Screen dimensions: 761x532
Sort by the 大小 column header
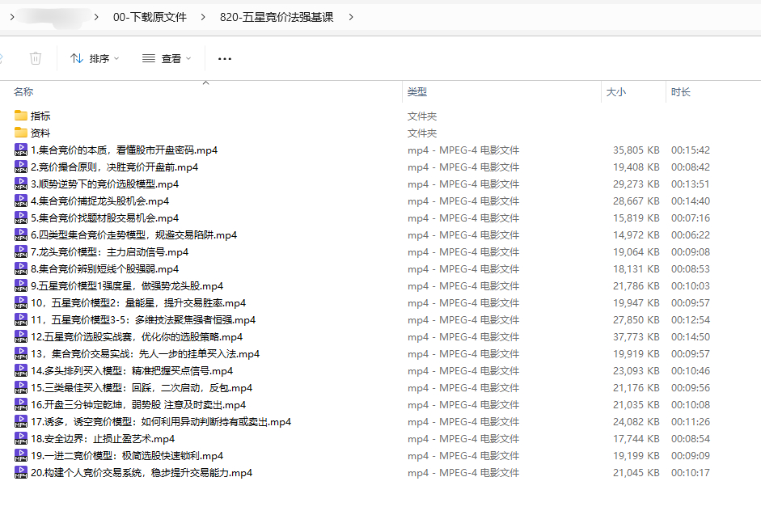tap(616, 92)
